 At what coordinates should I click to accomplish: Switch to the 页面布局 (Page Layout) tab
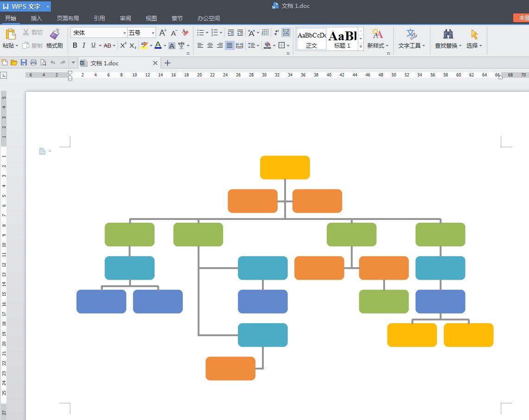click(x=68, y=18)
